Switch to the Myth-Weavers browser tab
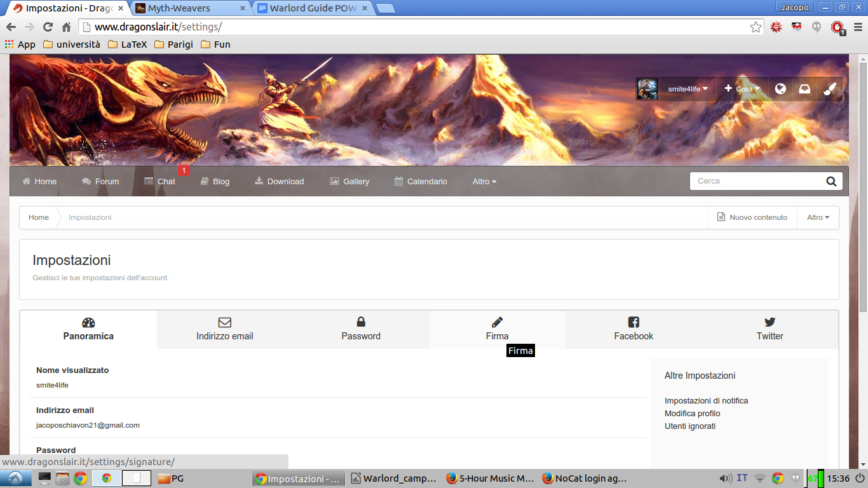Screen dimensions: 868x488 191,8
